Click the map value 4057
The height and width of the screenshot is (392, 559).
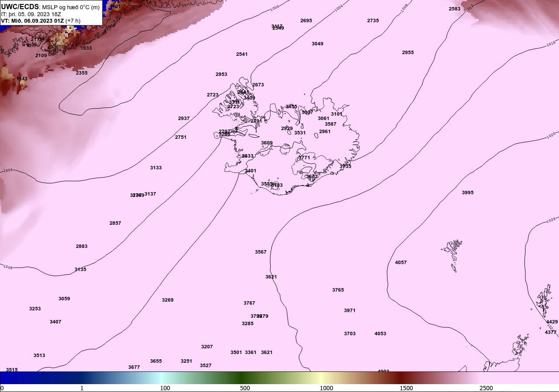(x=401, y=262)
